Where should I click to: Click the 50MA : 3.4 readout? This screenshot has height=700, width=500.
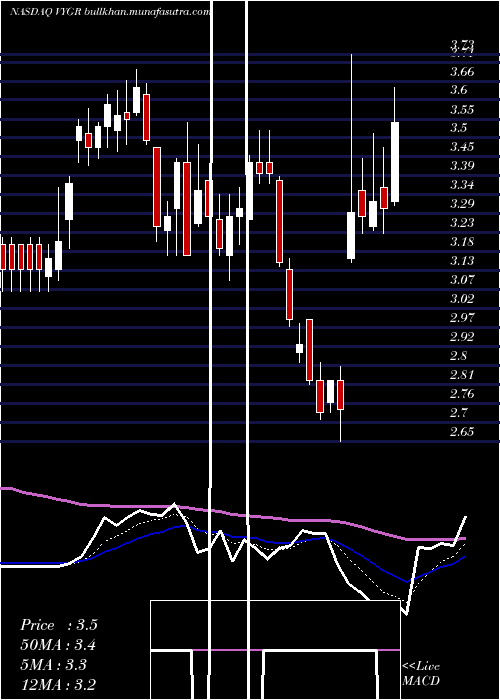point(58,645)
